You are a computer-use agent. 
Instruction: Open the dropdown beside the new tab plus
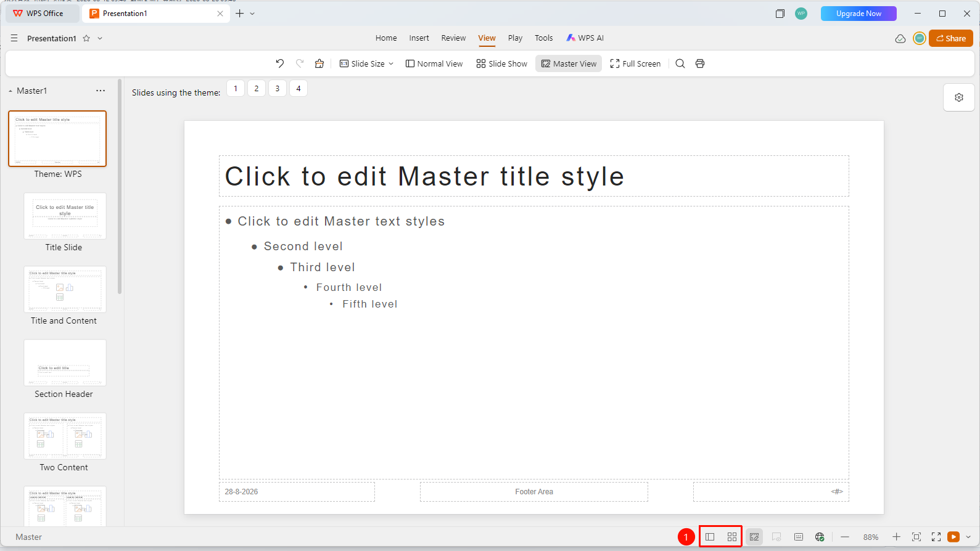[x=252, y=14]
